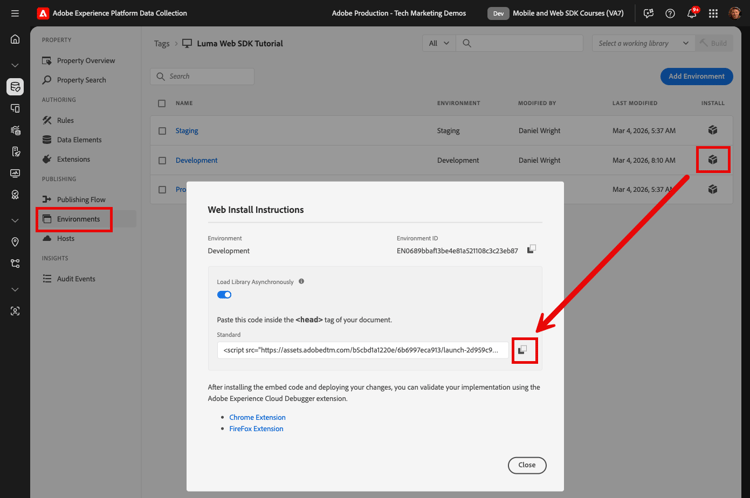The width and height of the screenshot is (750, 498).
Task: Click the Adobe logo icon
Action: point(43,13)
